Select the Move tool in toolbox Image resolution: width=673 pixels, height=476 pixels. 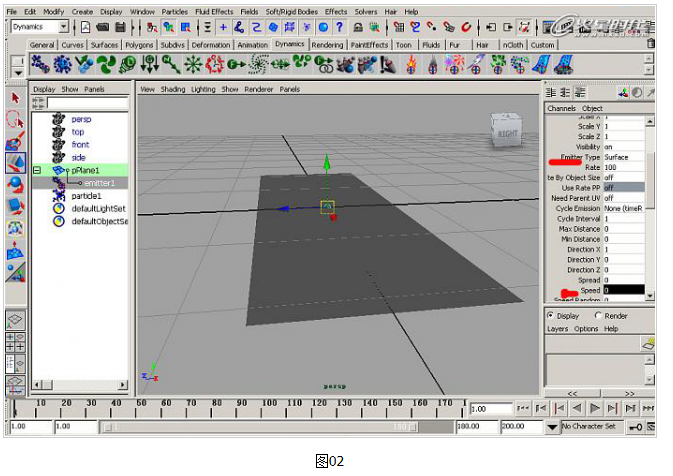point(15,163)
